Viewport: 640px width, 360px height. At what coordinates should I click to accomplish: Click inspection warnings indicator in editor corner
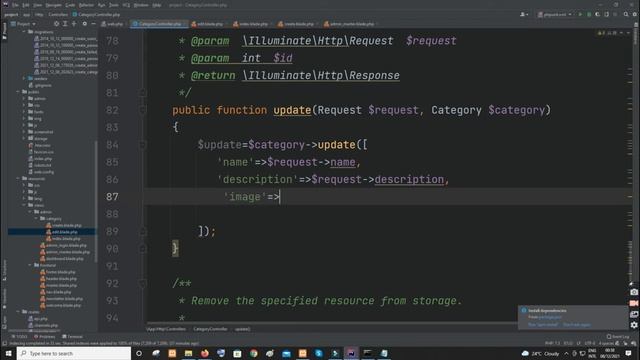coord(607,33)
